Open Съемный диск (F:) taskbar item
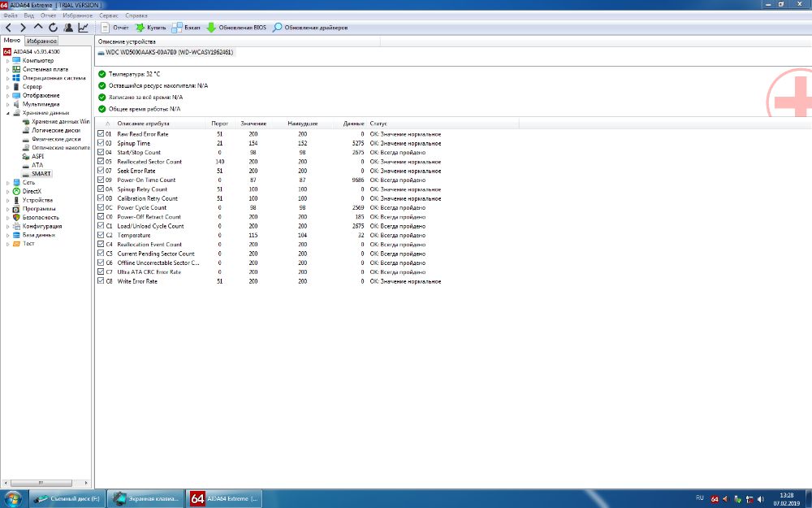This screenshot has height=508, width=812. tap(67, 499)
